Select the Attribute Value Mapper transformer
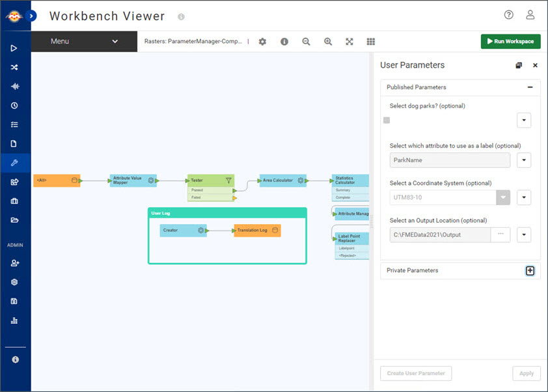The width and height of the screenshot is (548, 392). coord(133,180)
